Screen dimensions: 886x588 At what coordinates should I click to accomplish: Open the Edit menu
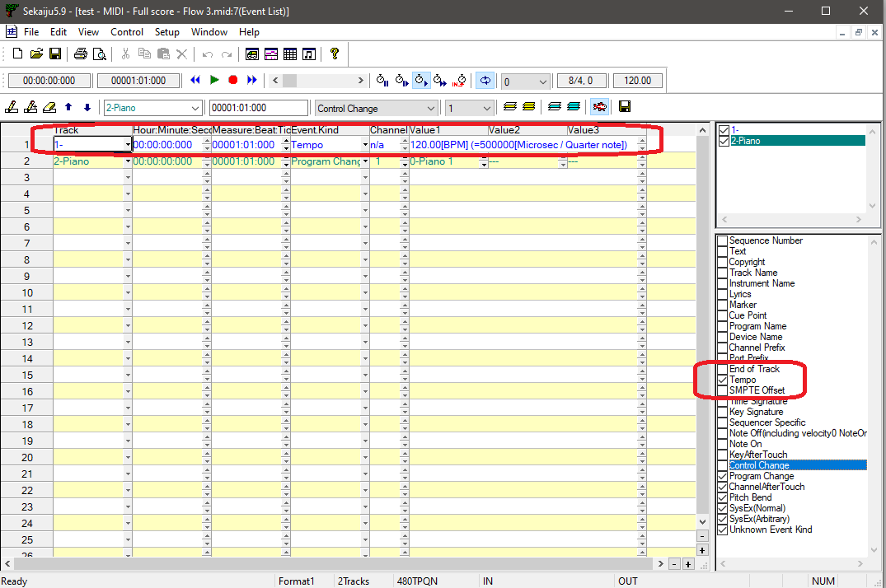pos(59,32)
